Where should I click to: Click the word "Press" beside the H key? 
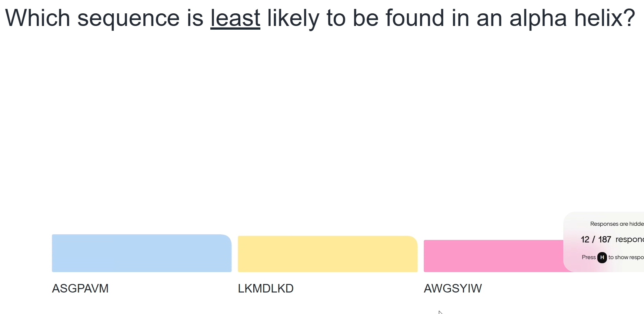tap(588, 257)
